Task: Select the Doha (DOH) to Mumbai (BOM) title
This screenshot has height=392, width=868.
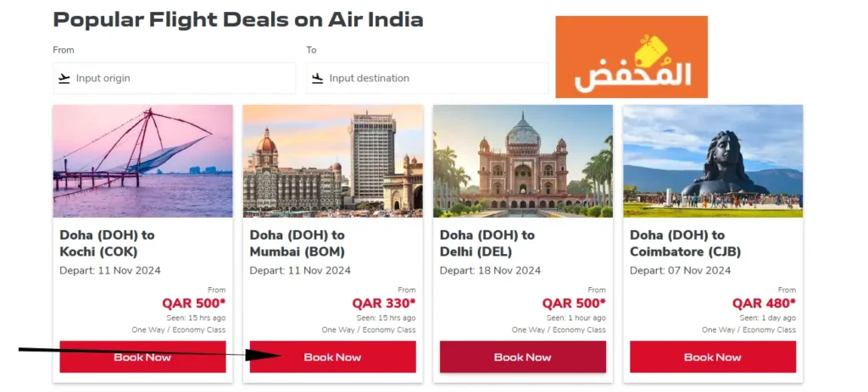Action: 298,243
